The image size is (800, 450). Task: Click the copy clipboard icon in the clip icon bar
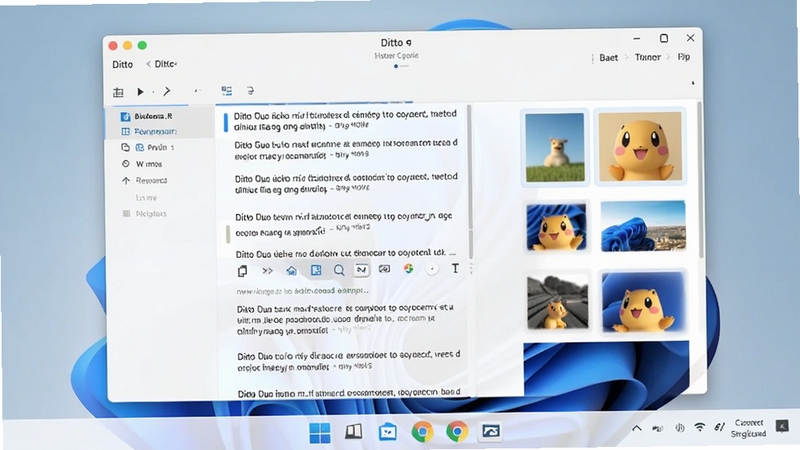click(242, 271)
